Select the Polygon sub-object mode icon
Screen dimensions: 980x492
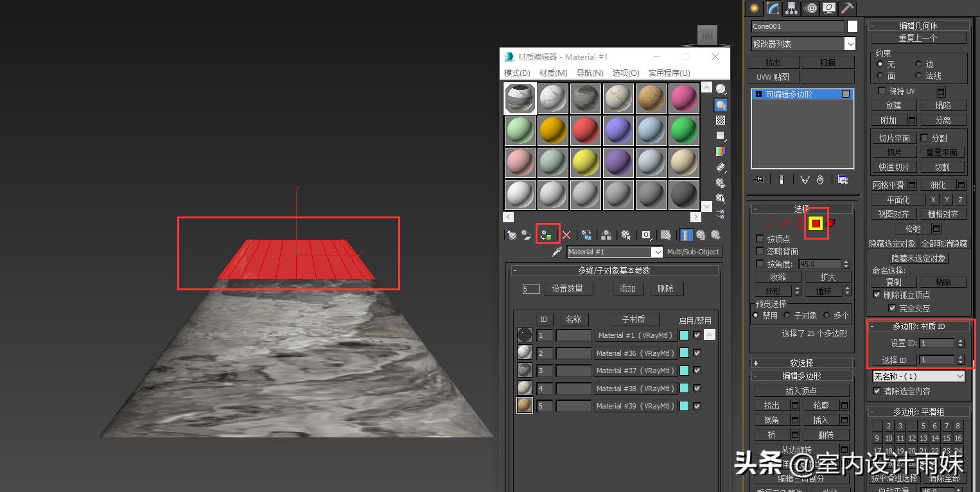(x=816, y=224)
